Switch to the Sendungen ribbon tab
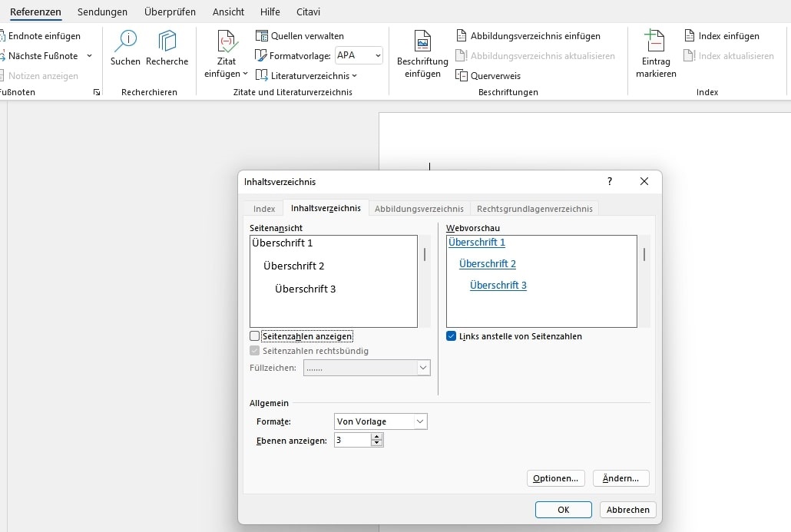This screenshot has width=791, height=532. (102, 12)
